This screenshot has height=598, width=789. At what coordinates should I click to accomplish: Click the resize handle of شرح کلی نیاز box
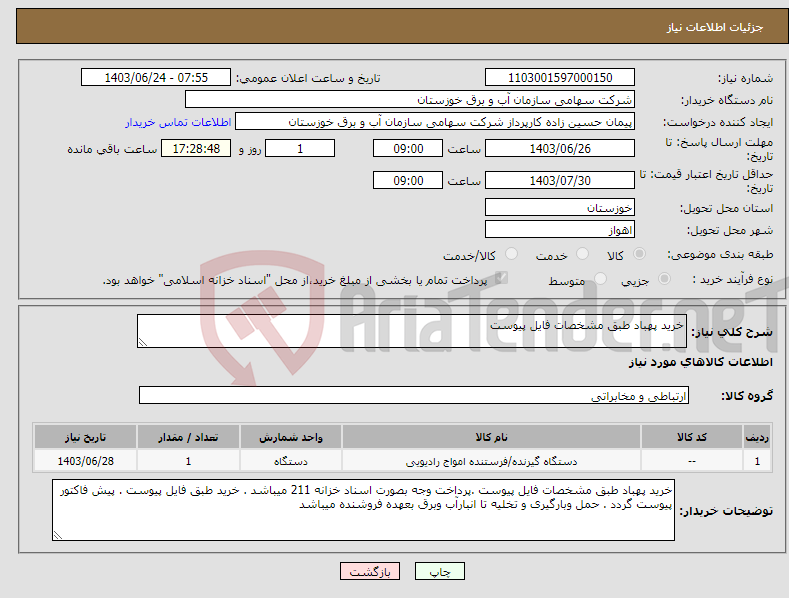click(x=143, y=342)
